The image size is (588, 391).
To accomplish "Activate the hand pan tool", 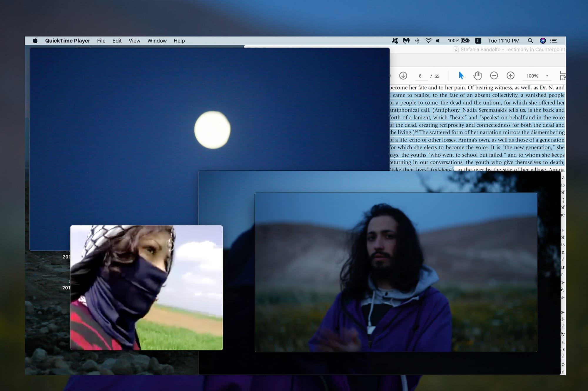I will pos(477,76).
